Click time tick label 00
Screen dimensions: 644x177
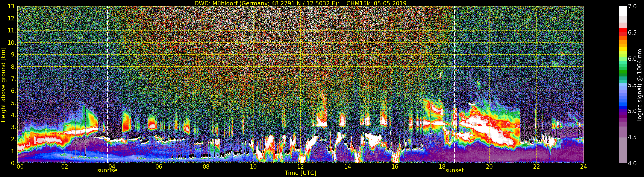tap(20, 167)
